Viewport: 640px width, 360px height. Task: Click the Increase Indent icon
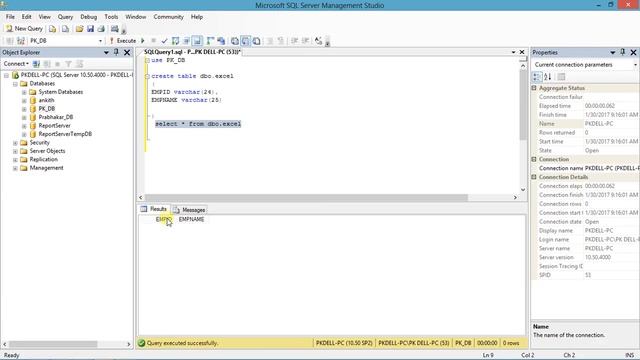point(305,41)
